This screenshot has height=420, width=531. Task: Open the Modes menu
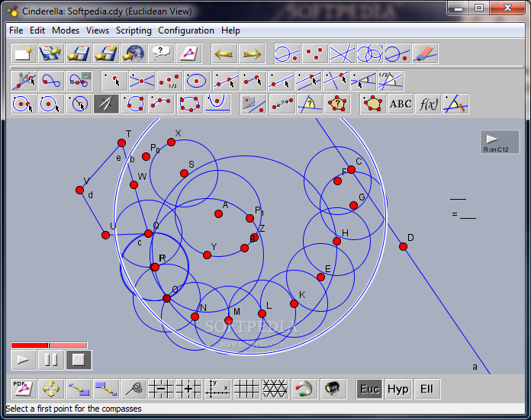(x=66, y=30)
